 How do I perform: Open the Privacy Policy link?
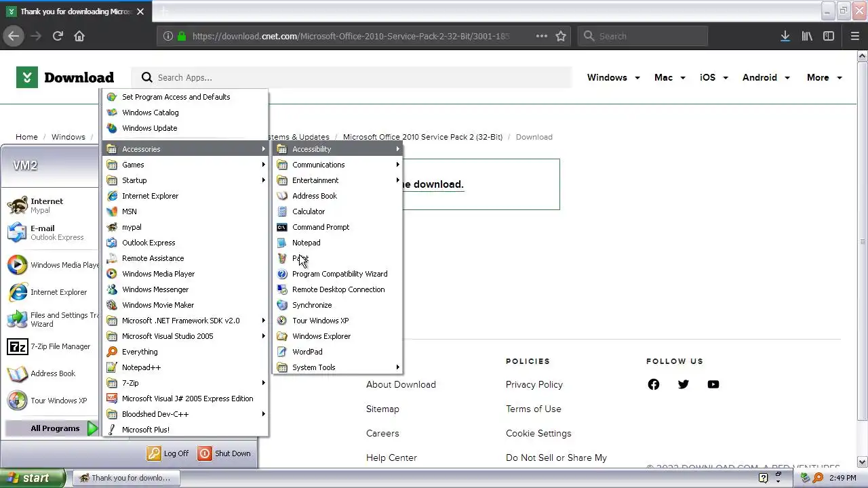(534, 384)
